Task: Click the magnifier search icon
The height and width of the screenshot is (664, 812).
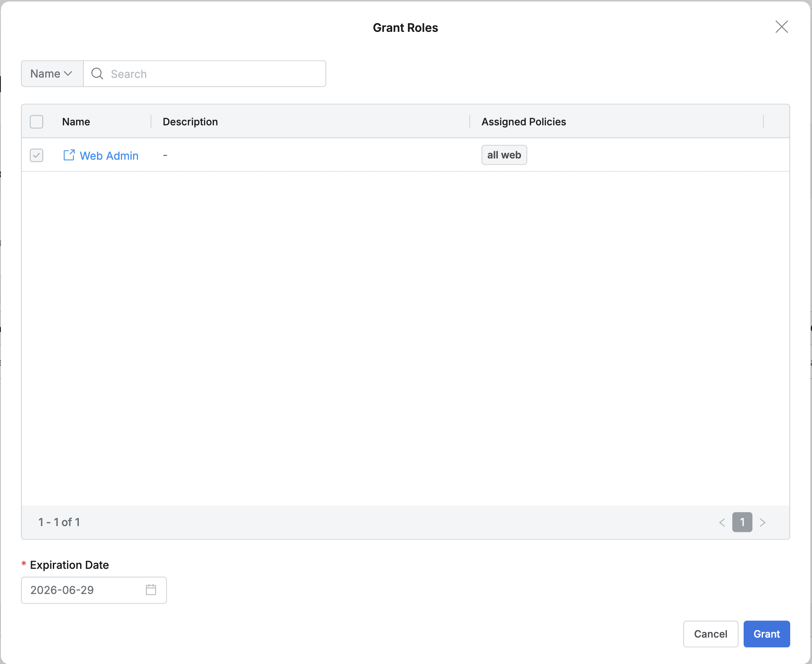Action: [x=97, y=74]
